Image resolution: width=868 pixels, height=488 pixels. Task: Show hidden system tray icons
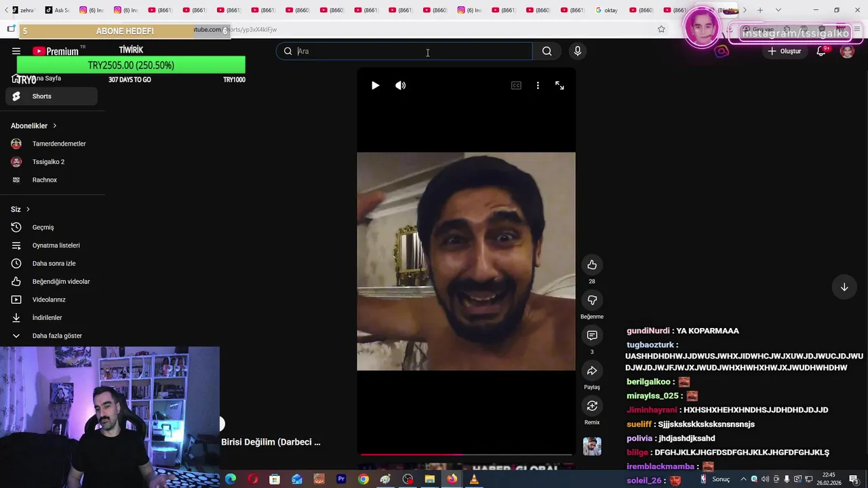pyautogui.click(x=743, y=479)
